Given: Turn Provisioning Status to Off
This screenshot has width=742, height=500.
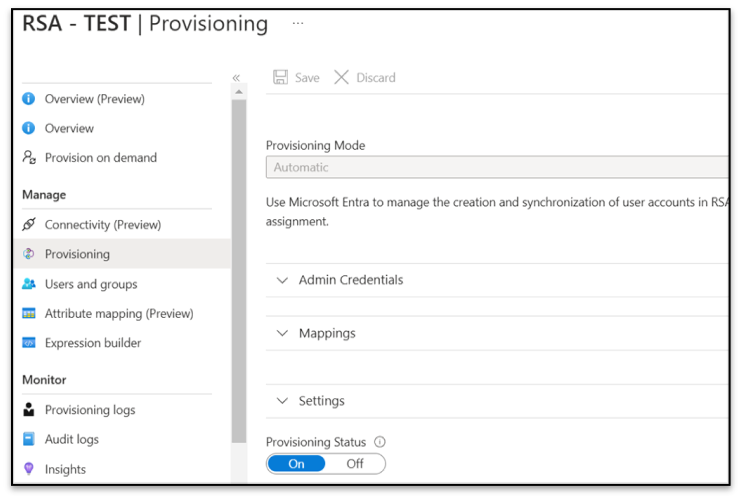Looking at the screenshot, I should [355, 464].
